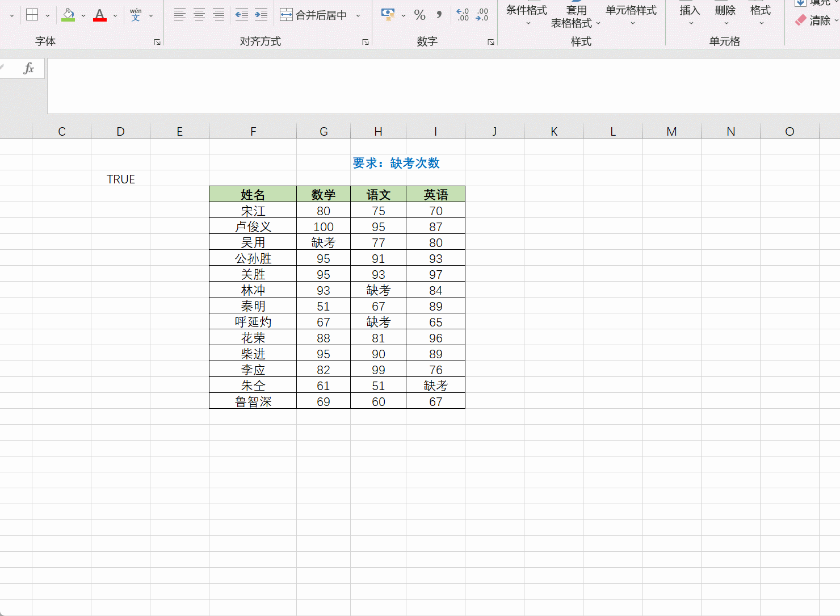Apply comma thousands separator style
The width and height of the screenshot is (840, 616).
click(x=438, y=15)
